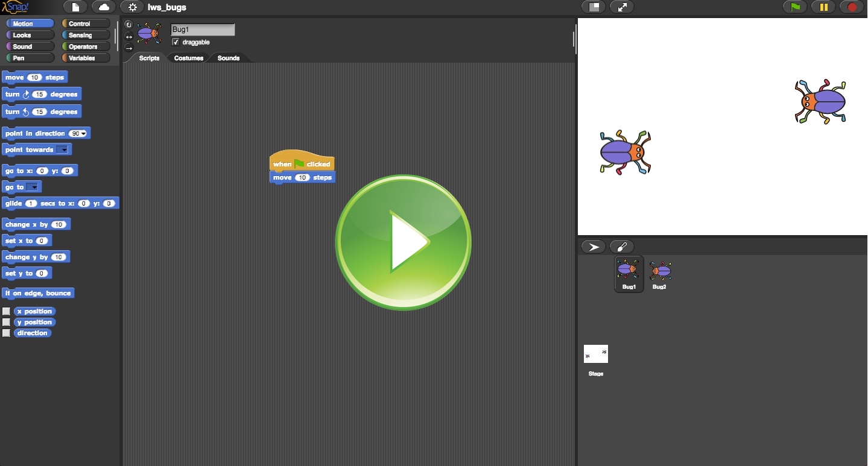Select the Control blocks category

[x=86, y=24]
